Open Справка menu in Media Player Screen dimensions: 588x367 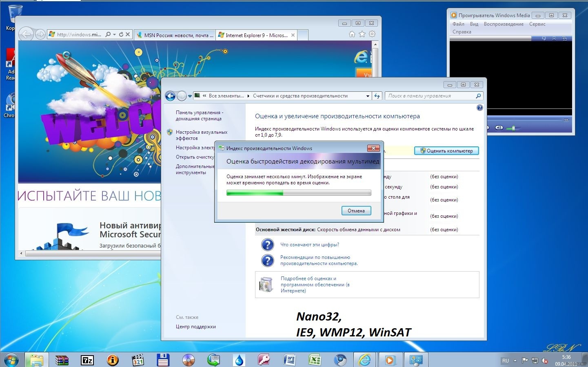point(462,32)
